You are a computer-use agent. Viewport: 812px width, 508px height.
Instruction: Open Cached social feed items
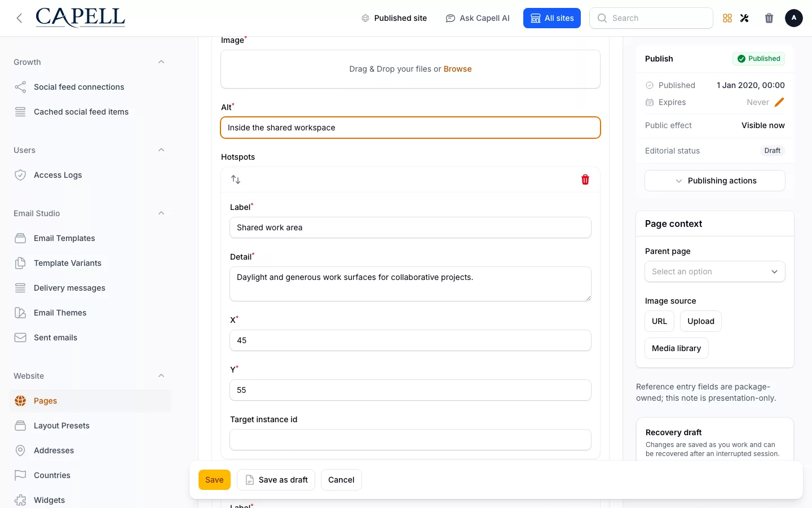point(90,112)
